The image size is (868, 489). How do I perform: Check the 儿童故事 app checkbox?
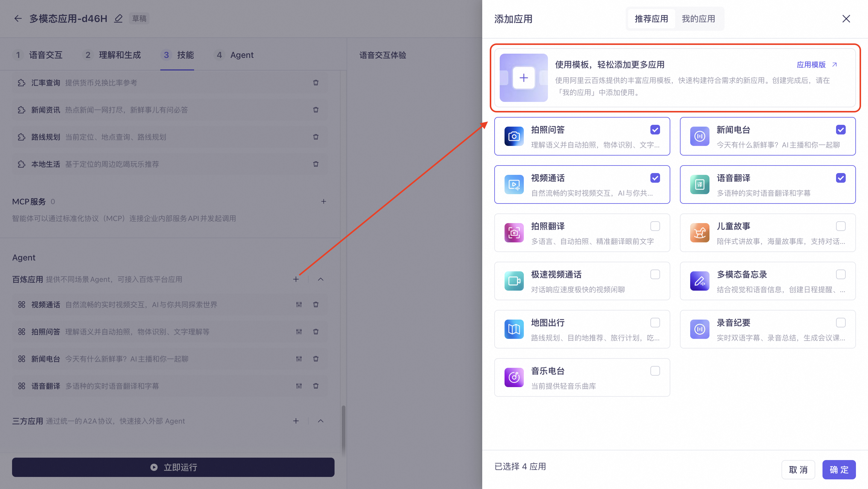point(841,226)
